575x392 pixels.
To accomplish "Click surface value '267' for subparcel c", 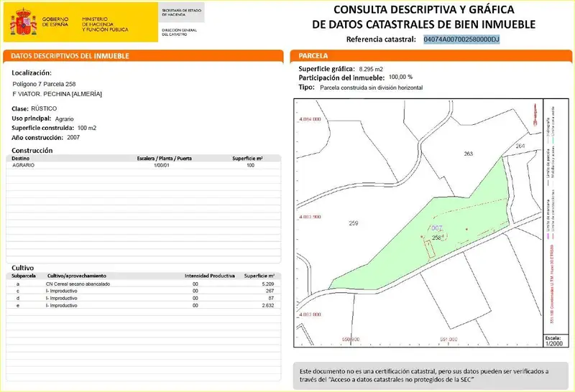I will point(270,291).
